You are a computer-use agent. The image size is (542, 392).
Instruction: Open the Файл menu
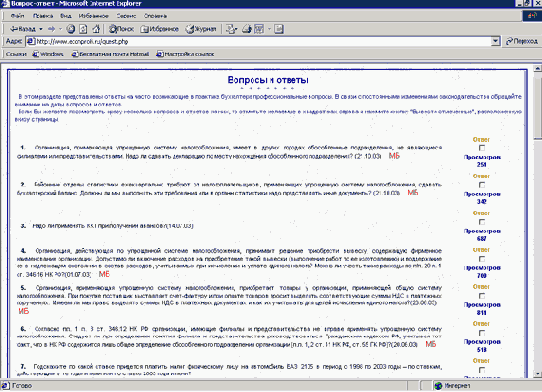pyautogui.click(x=17, y=16)
